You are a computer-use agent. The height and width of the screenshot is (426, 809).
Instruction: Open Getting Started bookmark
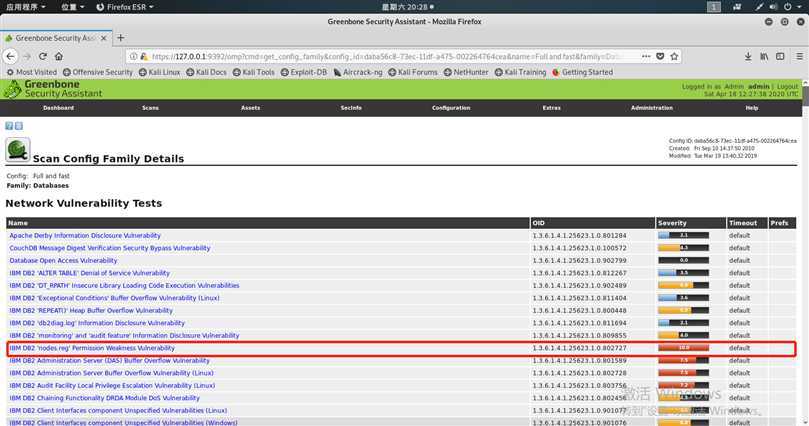583,72
